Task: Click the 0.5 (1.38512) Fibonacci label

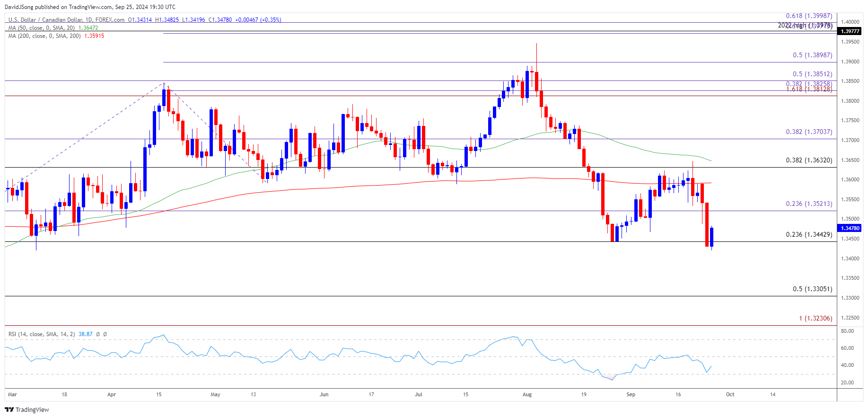Action: click(x=813, y=74)
